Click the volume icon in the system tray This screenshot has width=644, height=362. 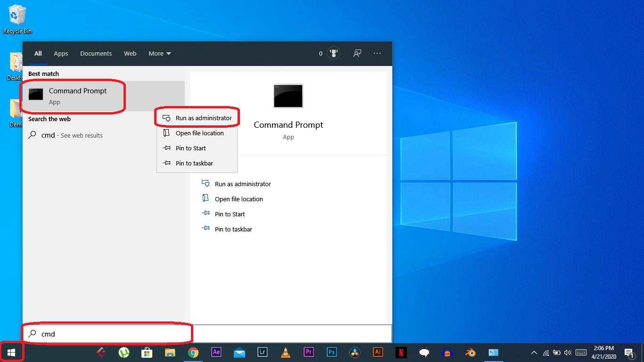pyautogui.click(x=568, y=352)
